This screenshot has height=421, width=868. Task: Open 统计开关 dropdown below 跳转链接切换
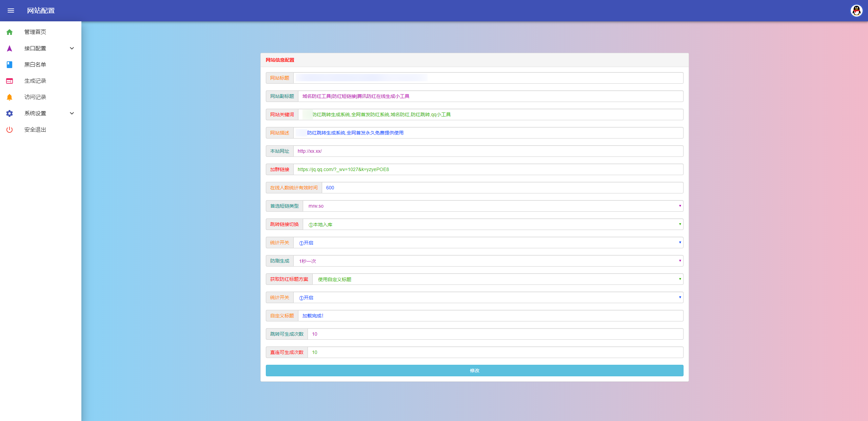tap(488, 243)
